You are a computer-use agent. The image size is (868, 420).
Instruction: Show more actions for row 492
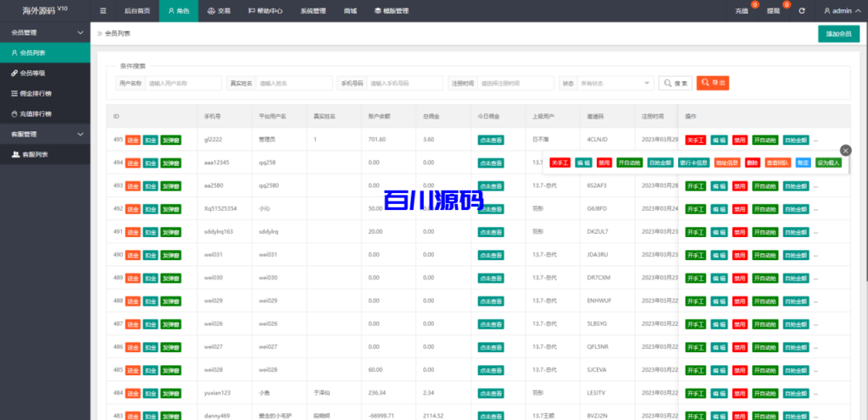tap(815, 209)
